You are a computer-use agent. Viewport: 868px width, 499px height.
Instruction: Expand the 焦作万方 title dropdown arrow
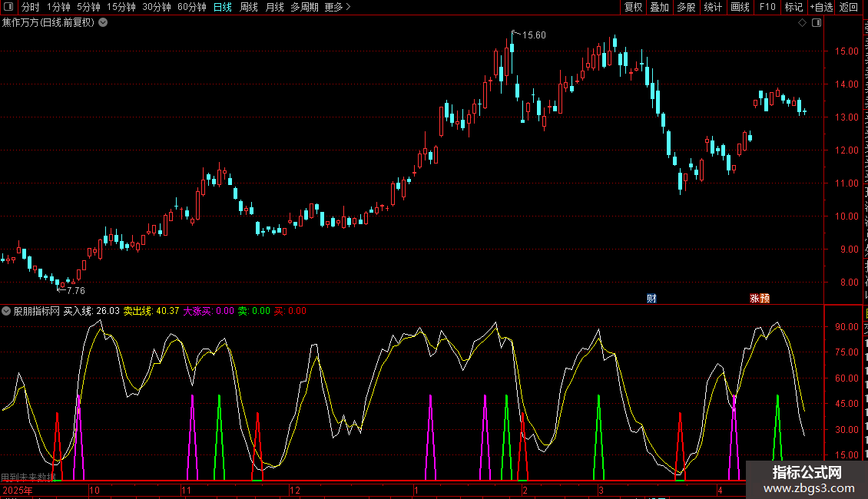tap(103, 22)
